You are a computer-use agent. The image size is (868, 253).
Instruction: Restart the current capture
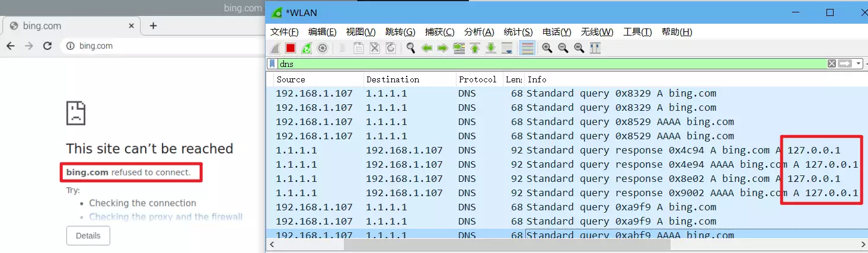tap(307, 49)
